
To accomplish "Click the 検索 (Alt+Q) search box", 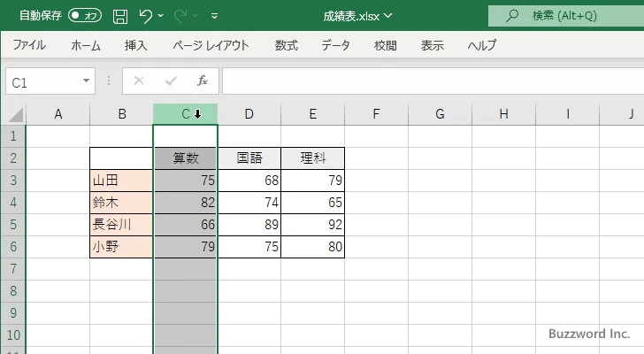I will (x=566, y=16).
